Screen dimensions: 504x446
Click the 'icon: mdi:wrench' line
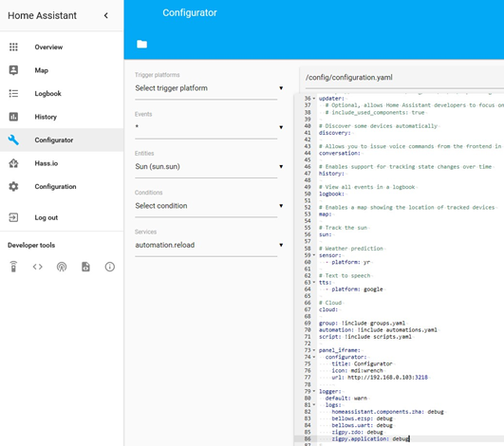tap(357, 371)
